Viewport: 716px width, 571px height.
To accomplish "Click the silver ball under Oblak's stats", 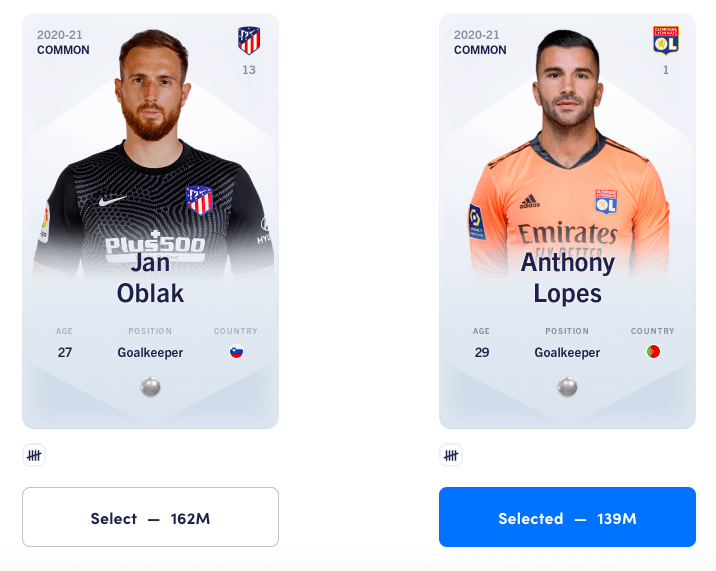I will click(150, 387).
